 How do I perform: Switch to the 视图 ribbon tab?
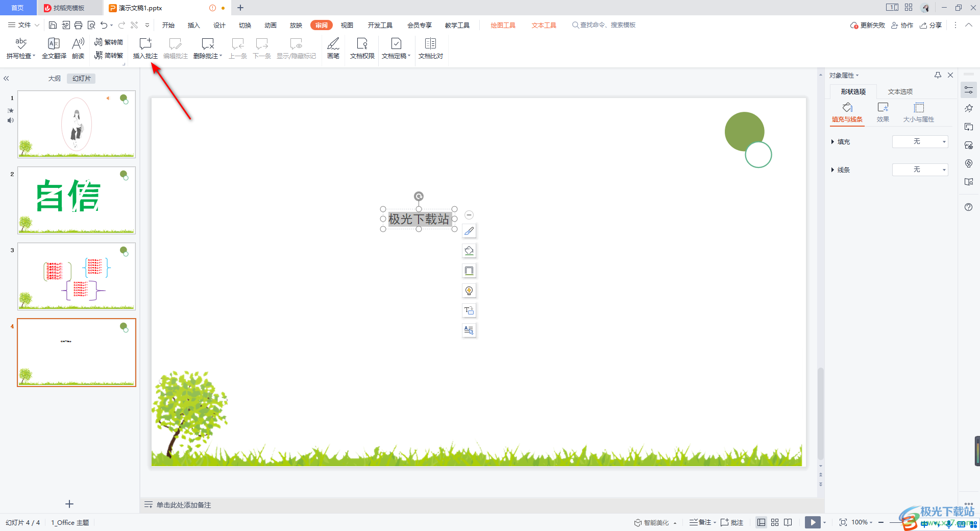pos(347,25)
